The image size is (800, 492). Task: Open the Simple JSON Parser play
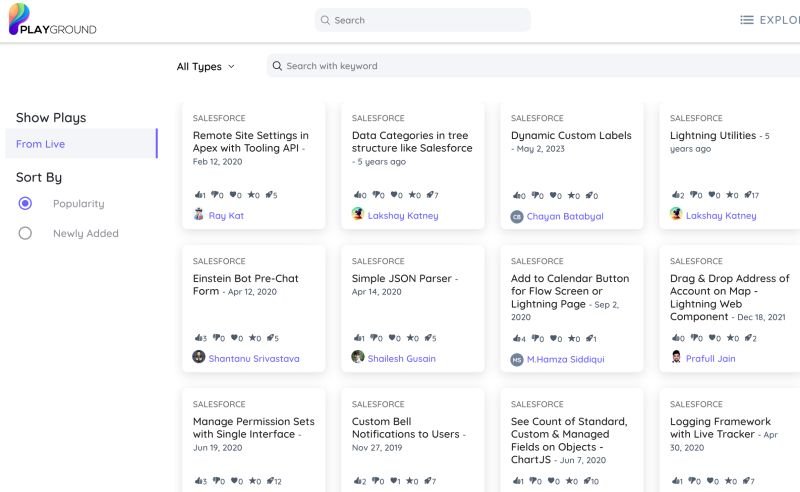(x=402, y=278)
